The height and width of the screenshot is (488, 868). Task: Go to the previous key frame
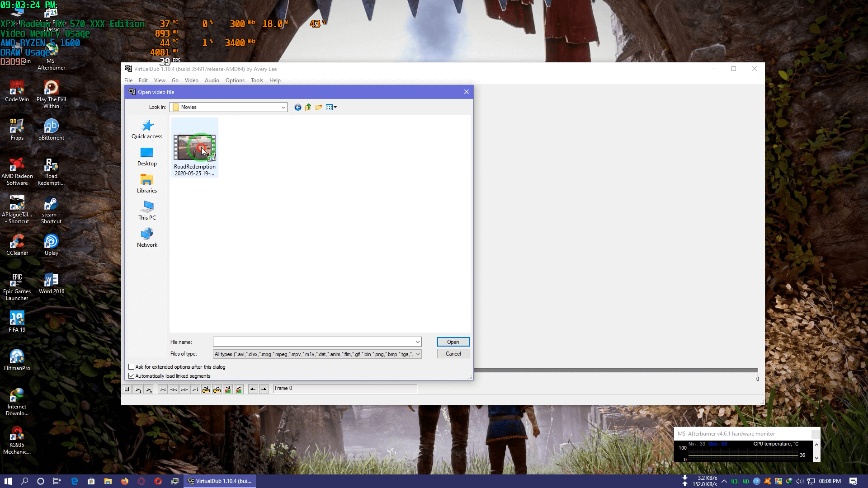coord(206,389)
